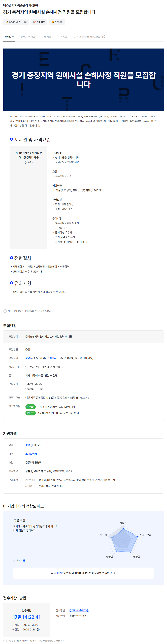
Task: Click the 대전 1호선 badge beside 시청역
Action: (30, 407)
